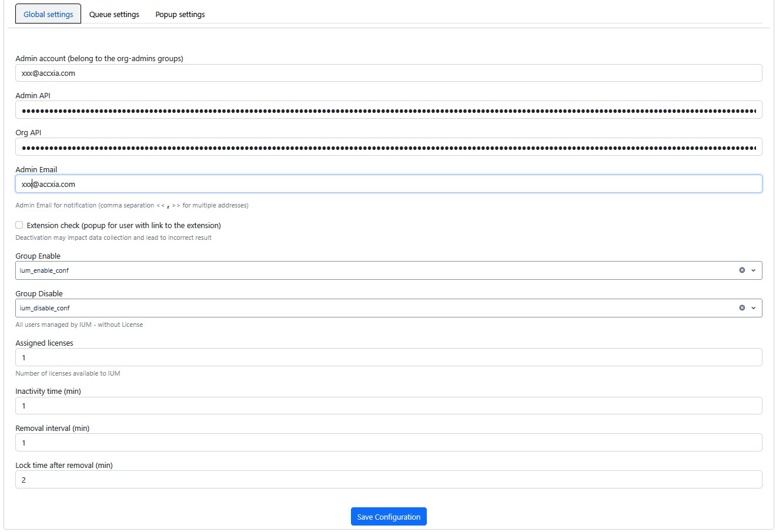The height and width of the screenshot is (532, 776).
Task: Click the Org API password field
Action: click(388, 148)
